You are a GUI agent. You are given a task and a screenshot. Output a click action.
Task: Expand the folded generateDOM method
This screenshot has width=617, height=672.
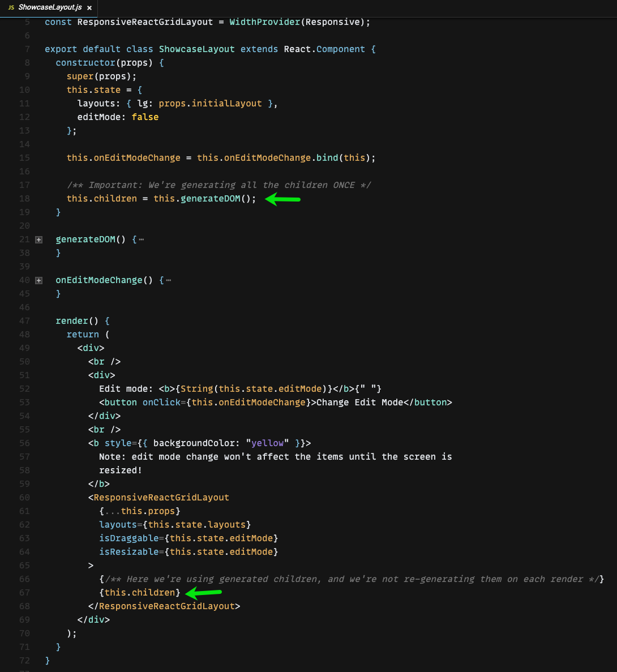[x=38, y=239]
